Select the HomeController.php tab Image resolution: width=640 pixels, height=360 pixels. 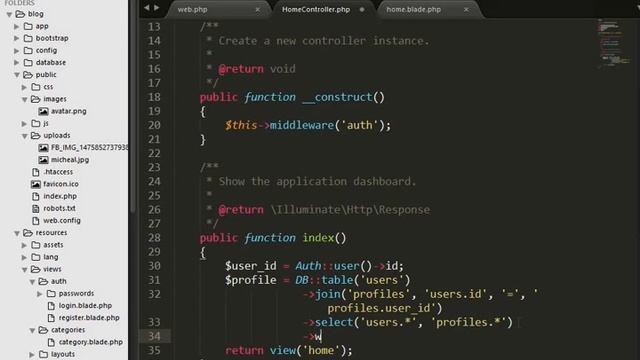click(316, 9)
